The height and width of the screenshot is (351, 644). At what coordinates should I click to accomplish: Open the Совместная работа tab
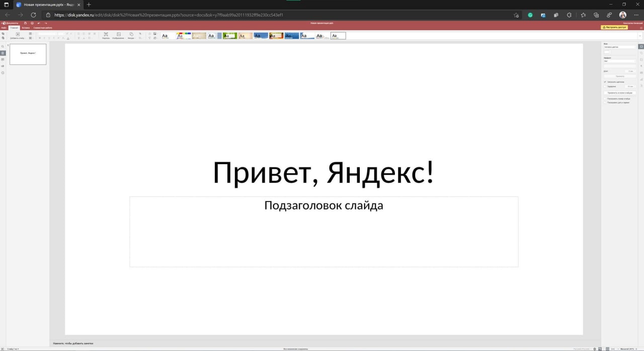(43, 28)
